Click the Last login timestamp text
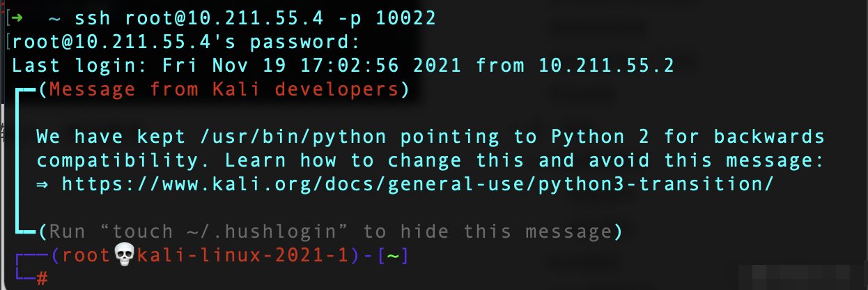Image resolution: width=868 pixels, height=290 pixels. [311, 66]
